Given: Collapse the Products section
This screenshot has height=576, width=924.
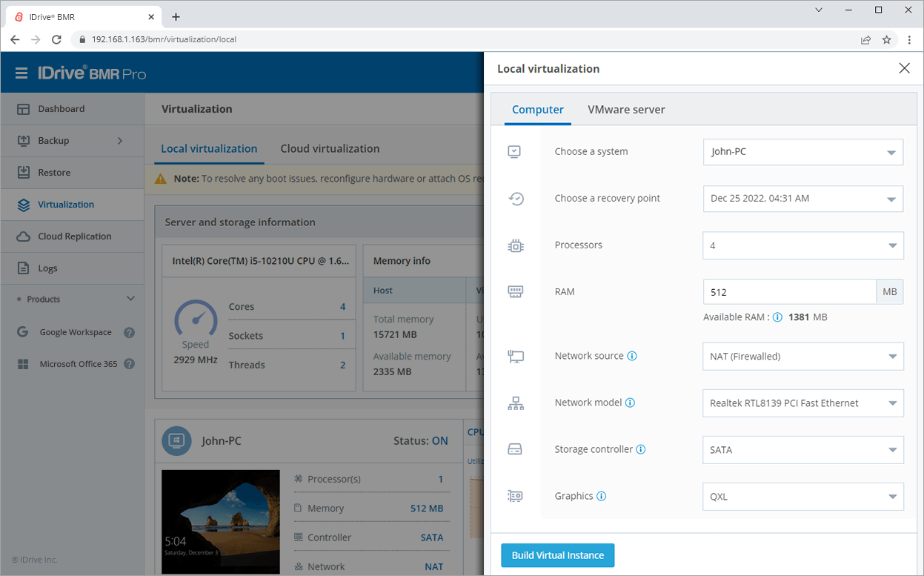Looking at the screenshot, I should 130,299.
